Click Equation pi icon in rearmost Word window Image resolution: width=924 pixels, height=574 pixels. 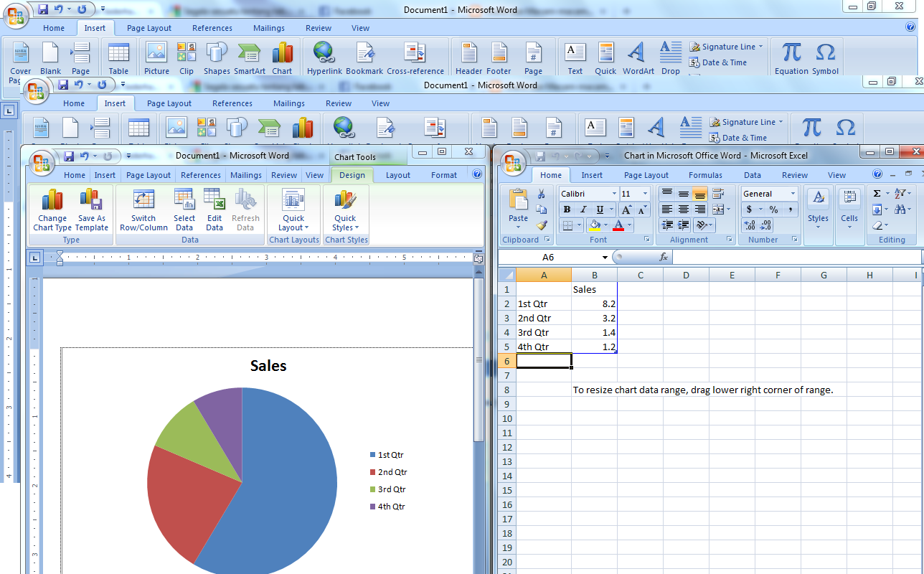click(791, 52)
